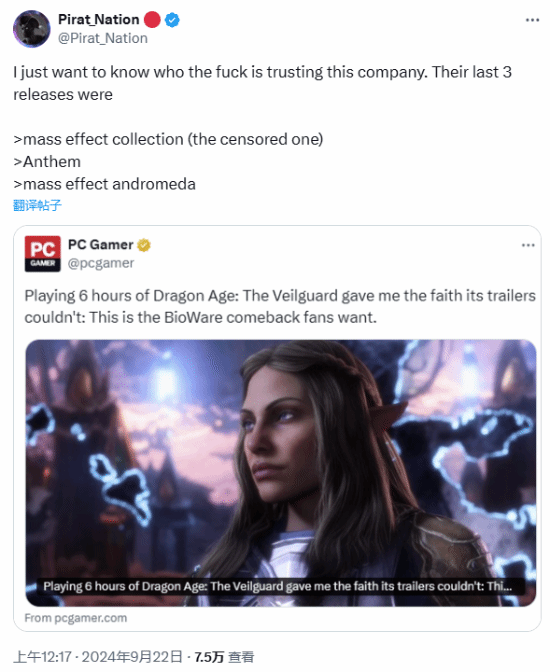The width and height of the screenshot is (550, 672).
Task: Open the tweet's more options menu
Action: point(532,20)
